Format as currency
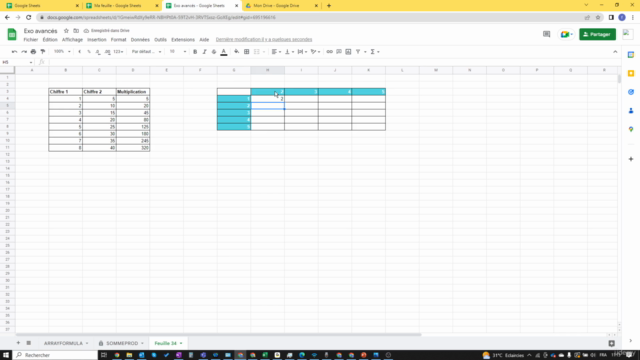This screenshot has width=640, height=360. point(80,52)
